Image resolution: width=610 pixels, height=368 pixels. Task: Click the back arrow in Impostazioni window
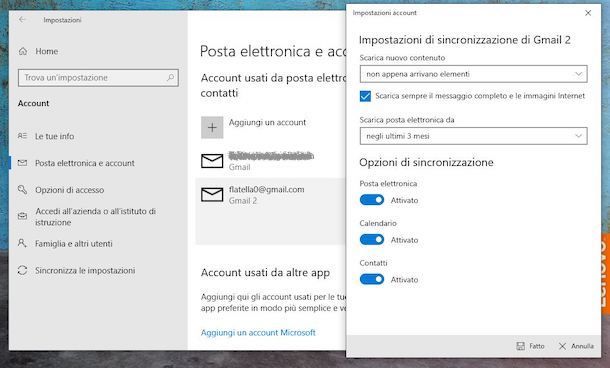pyautogui.click(x=22, y=19)
